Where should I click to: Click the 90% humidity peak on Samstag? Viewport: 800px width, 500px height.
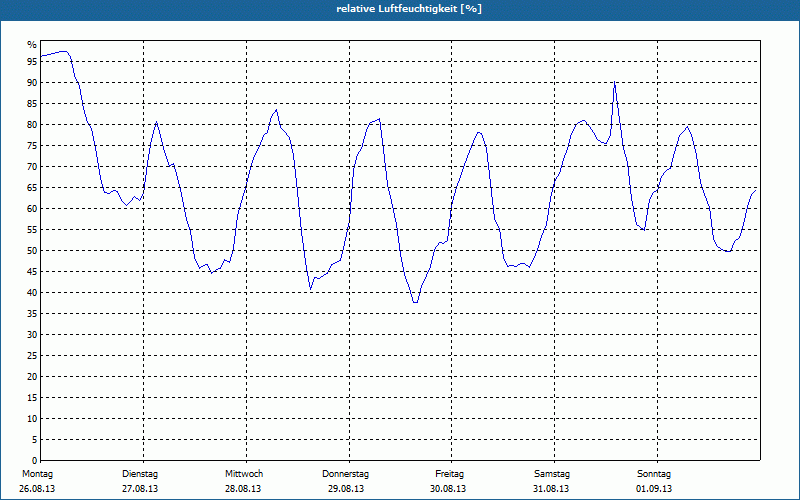615,82
